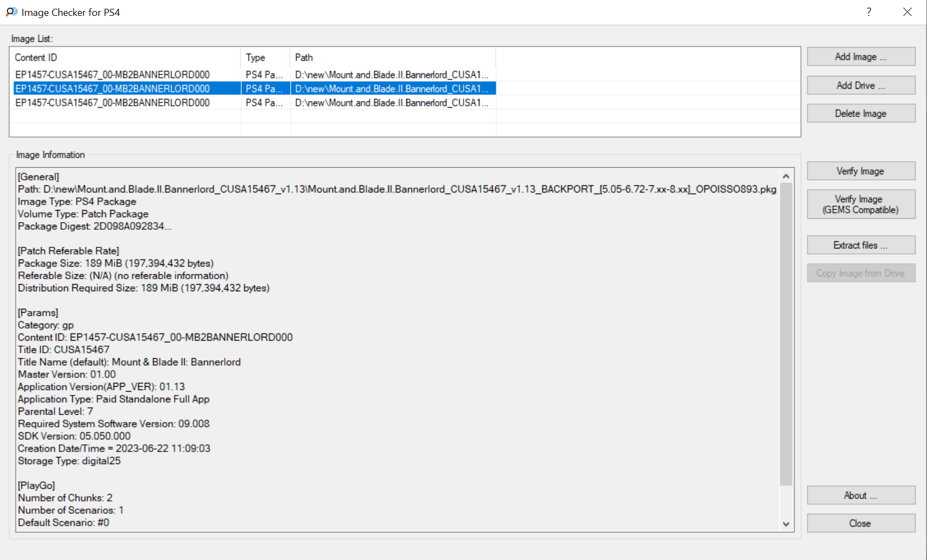927x560 pixels.
Task: Click the Extract files button
Action: (x=861, y=245)
